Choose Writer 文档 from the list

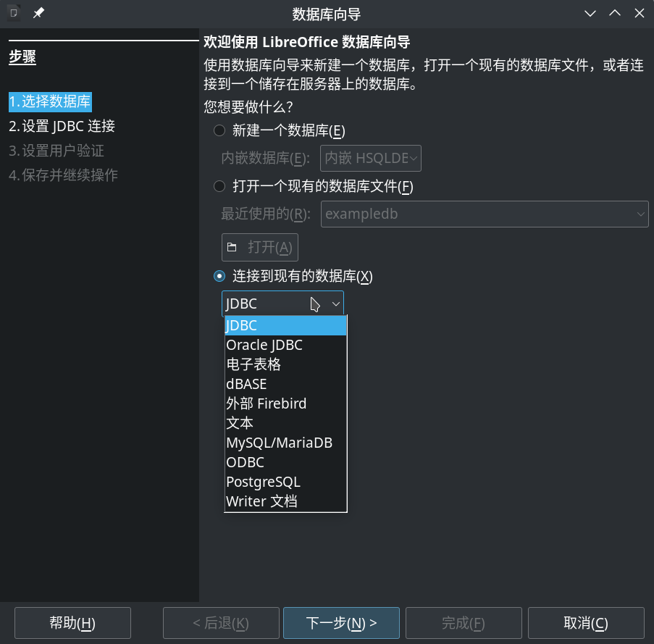(285, 501)
